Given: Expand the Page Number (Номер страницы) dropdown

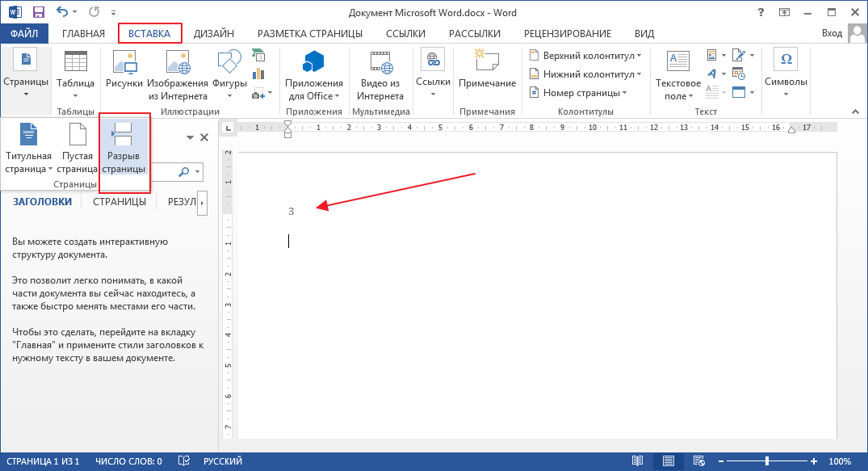Looking at the screenshot, I should pyautogui.click(x=580, y=93).
